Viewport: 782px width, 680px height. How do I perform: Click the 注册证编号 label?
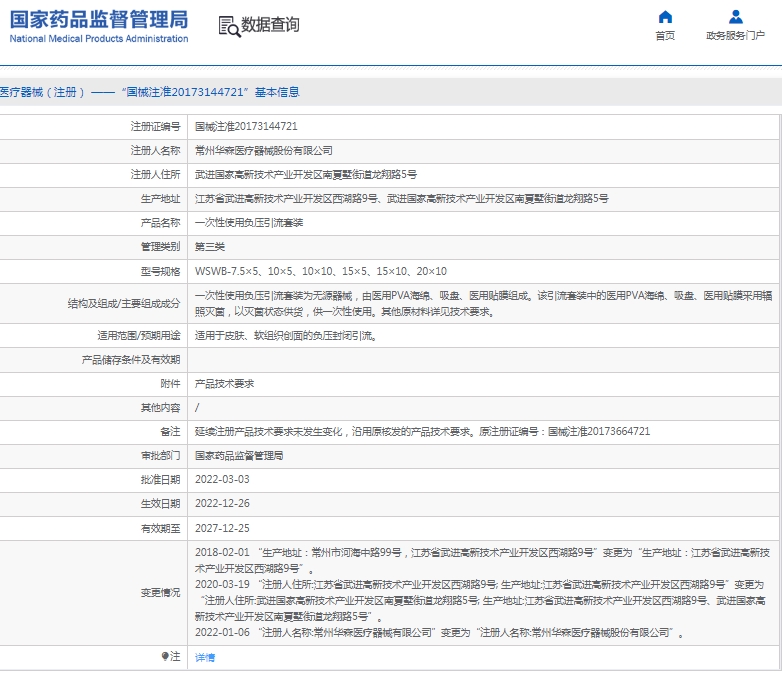pyautogui.click(x=155, y=127)
